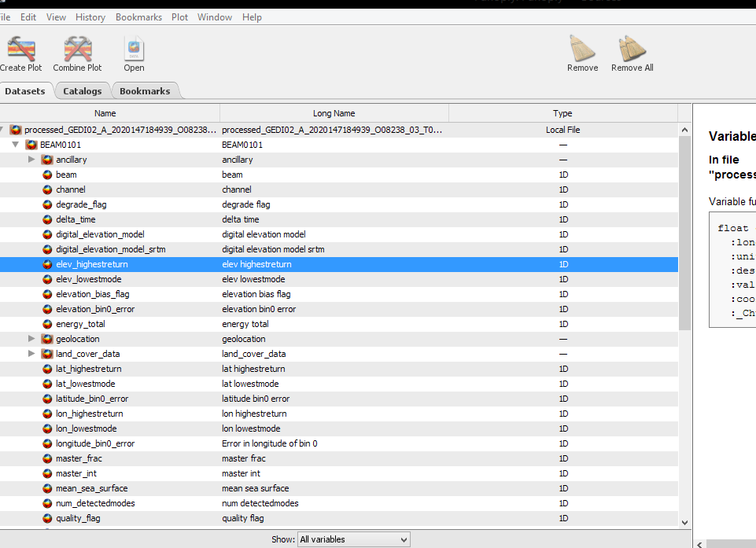Expand the ancillary group
The height and width of the screenshot is (548, 756).
coord(32,160)
